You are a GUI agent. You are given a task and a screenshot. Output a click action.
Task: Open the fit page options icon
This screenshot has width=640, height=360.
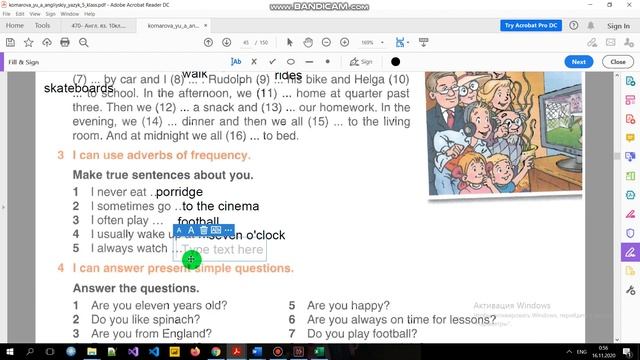[x=400, y=42]
